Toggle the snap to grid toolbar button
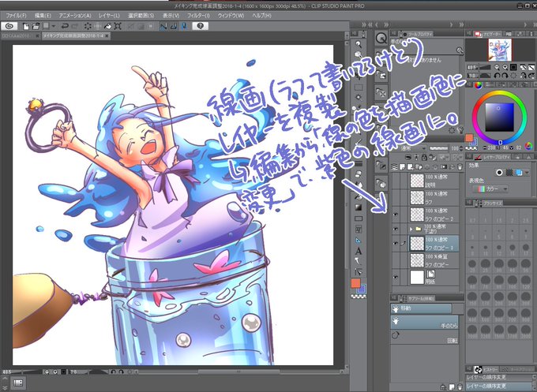 [x=184, y=26]
